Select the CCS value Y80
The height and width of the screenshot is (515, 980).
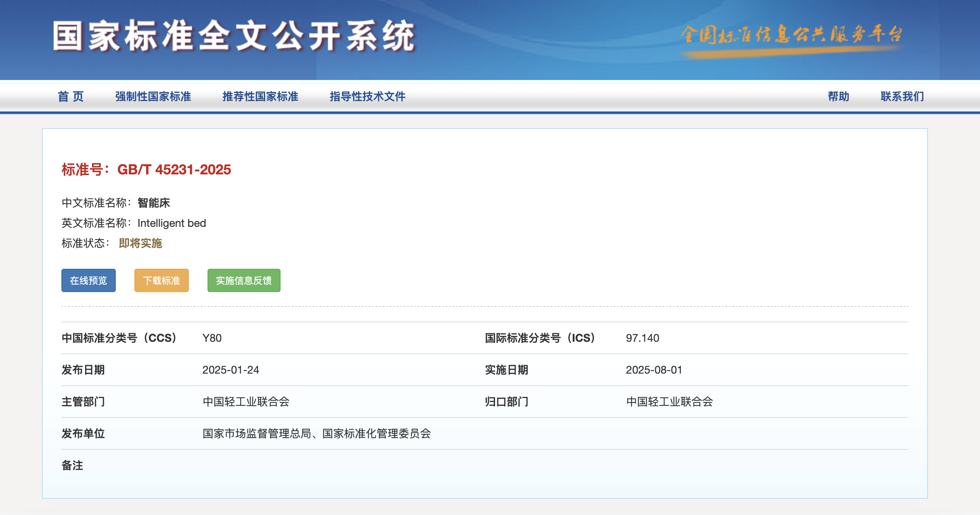pyautogui.click(x=212, y=338)
